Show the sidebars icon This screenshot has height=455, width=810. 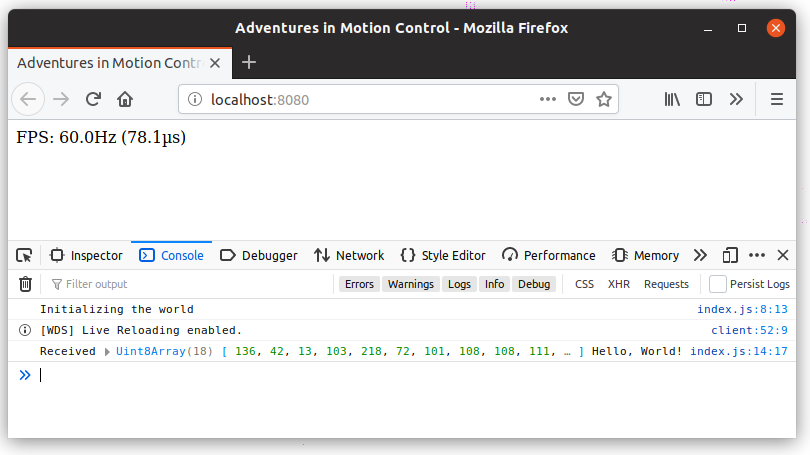pyautogui.click(x=704, y=99)
